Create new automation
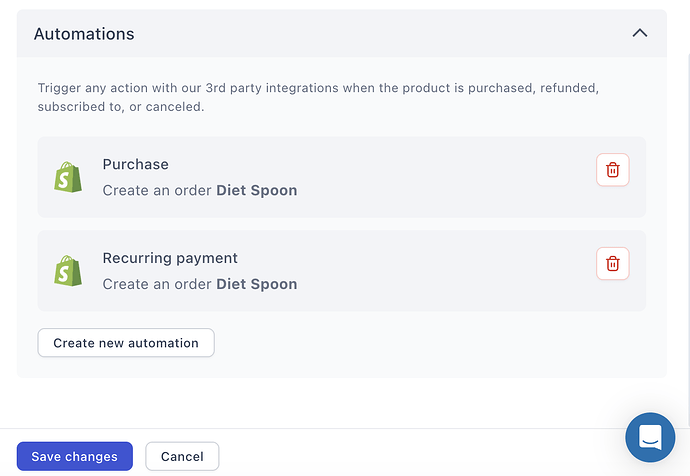Screen dimensions: 690x476 (126, 343)
